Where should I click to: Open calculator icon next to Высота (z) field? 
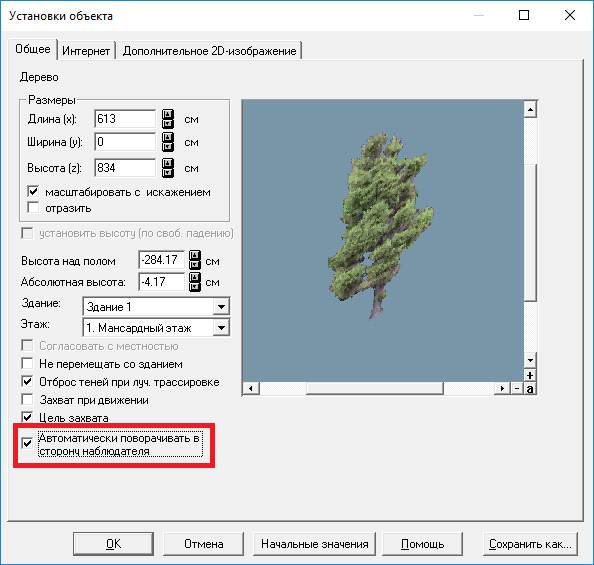click(x=168, y=168)
